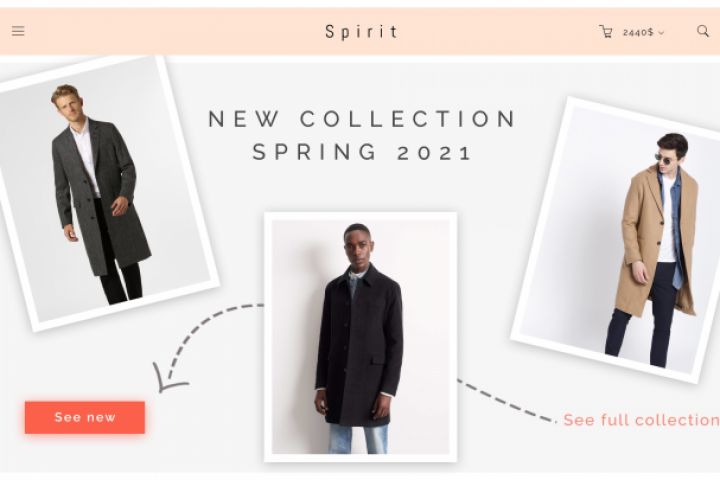
Task: Click the face of the blond model
Action: [x=68, y=105]
